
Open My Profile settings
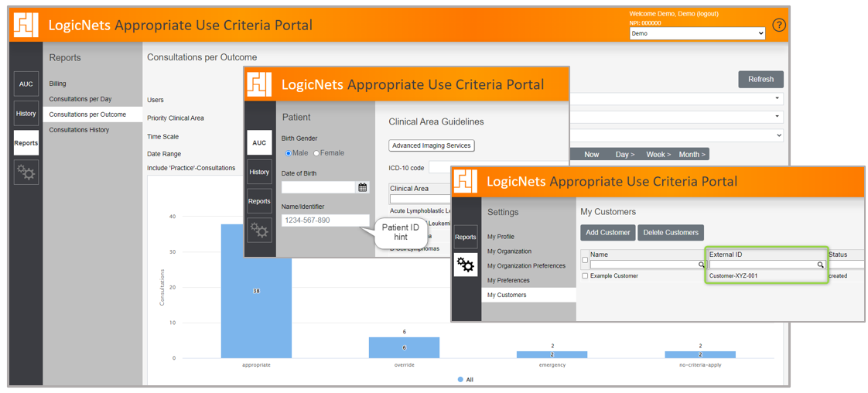click(501, 237)
